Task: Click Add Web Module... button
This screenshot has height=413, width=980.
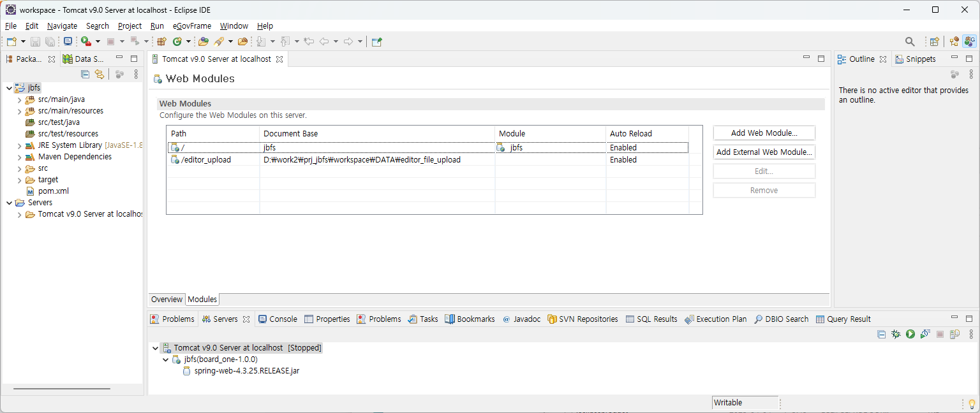Action: pyautogui.click(x=764, y=133)
